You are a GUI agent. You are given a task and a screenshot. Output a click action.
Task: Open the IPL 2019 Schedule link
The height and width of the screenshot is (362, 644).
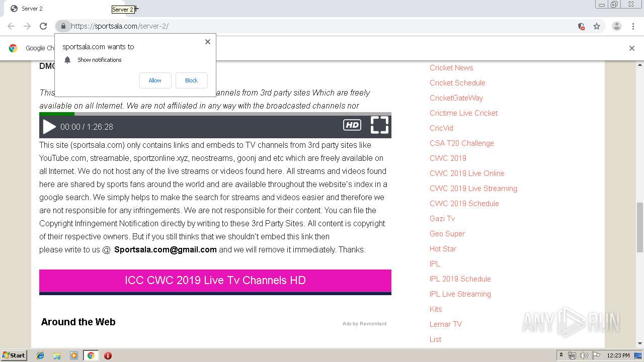[460, 279]
